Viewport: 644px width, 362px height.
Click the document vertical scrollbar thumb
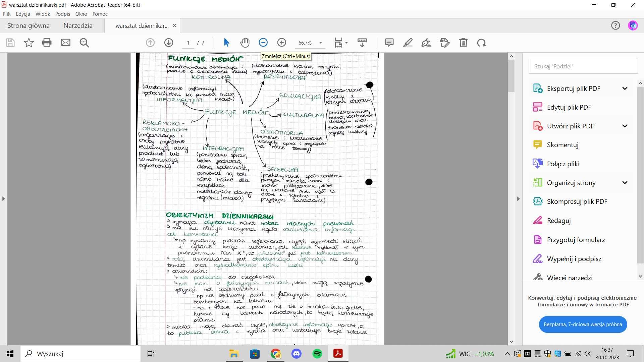click(x=511, y=76)
